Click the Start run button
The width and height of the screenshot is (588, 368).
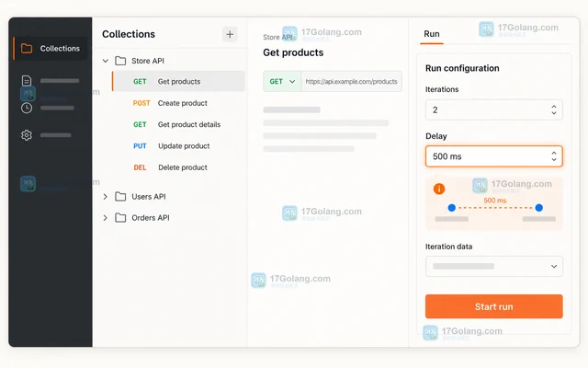(494, 306)
